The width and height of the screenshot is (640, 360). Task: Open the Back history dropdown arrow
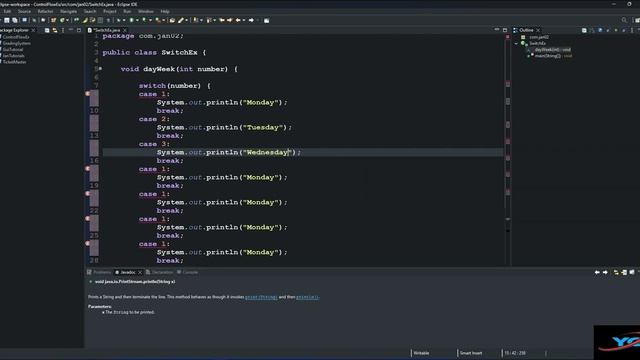tap(244, 20)
